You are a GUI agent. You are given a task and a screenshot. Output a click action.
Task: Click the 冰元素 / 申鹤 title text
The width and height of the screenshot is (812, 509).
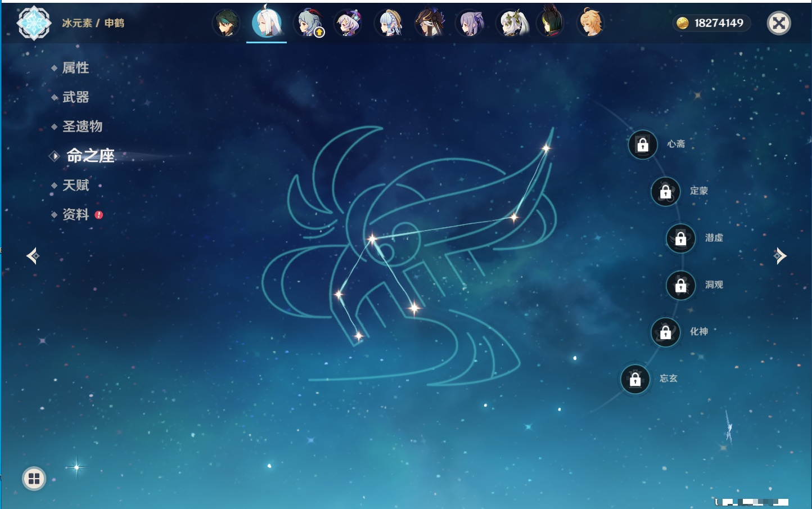[x=93, y=23]
